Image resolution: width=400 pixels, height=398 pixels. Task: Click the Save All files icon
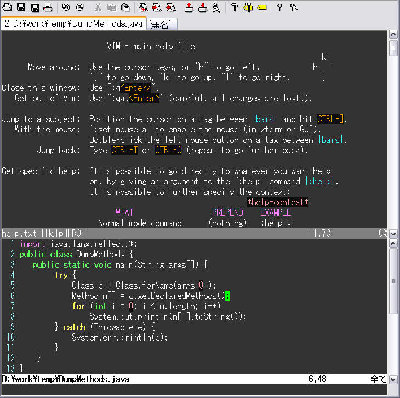[x=34, y=7]
